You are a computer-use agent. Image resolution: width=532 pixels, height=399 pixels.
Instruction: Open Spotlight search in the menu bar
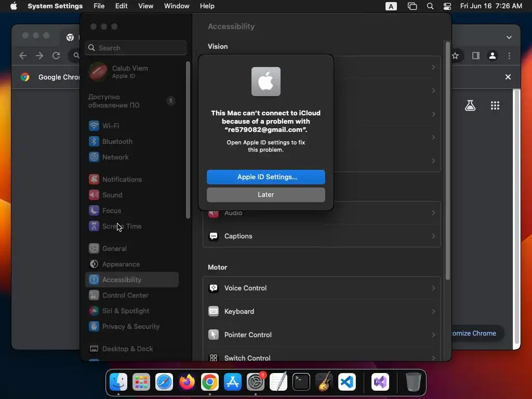coord(430,6)
